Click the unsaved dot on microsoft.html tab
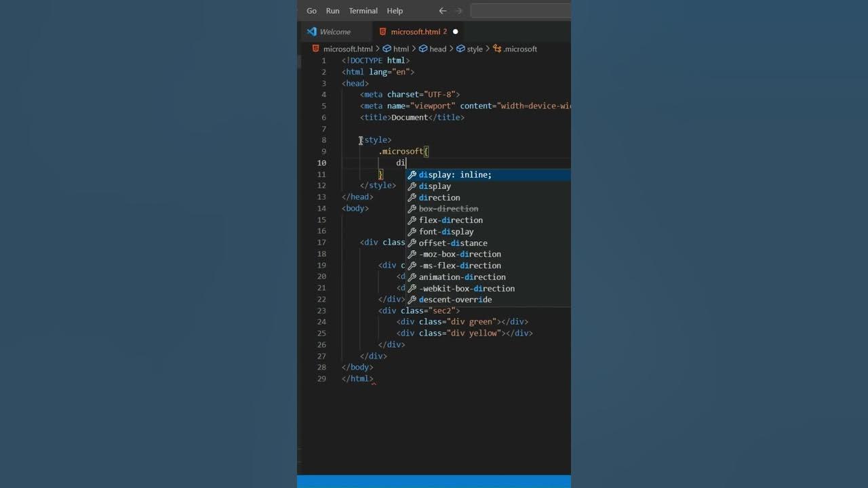Screen dimensions: 868x488 click(455, 32)
